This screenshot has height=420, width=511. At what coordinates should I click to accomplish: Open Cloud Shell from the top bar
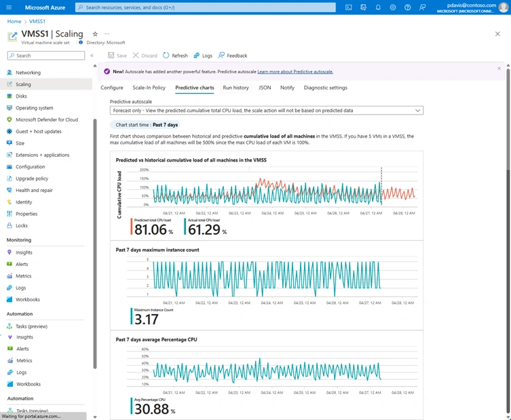tap(348, 7)
